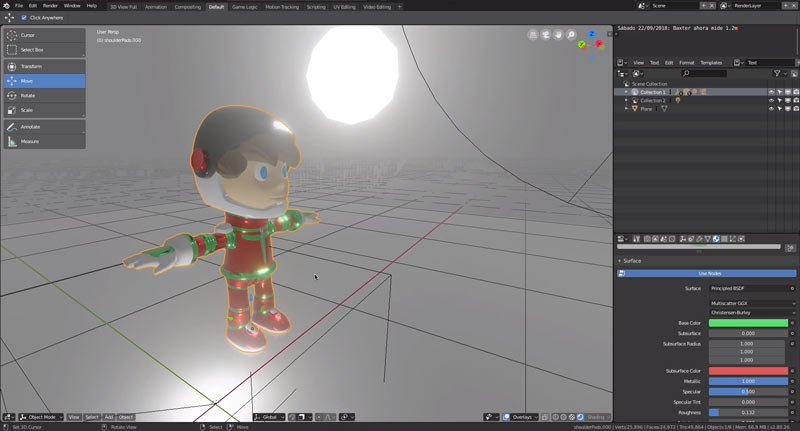Image resolution: width=800 pixels, height=431 pixels.
Task: Open the Object Mode dropdown
Action: 41,417
